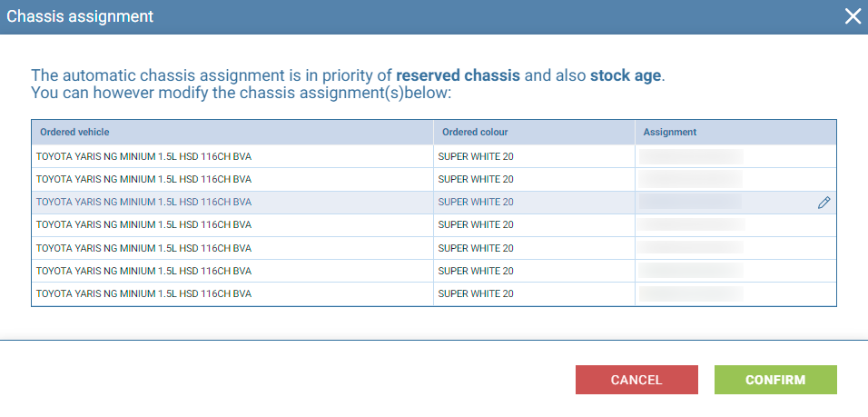The height and width of the screenshot is (417, 868).
Task: Close the Chassis assignment dialog
Action: 853,16
